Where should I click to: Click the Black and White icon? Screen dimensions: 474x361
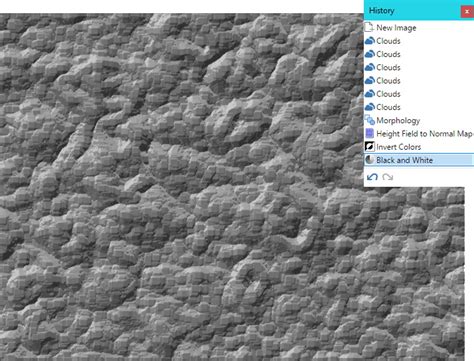pos(370,160)
